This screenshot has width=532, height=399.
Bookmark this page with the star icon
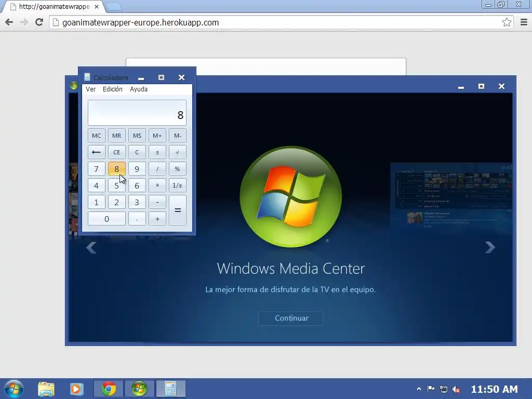pos(507,22)
